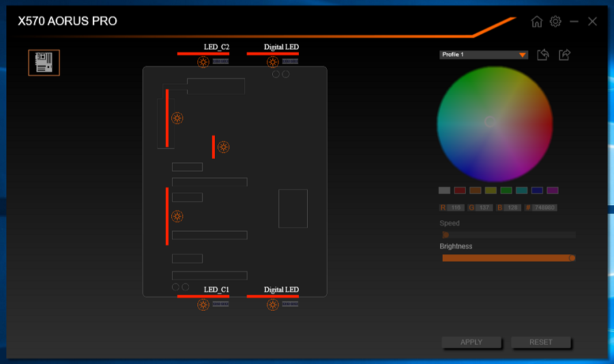Close the X570 AORUS PRO window
This screenshot has width=614, height=364.
592,22
